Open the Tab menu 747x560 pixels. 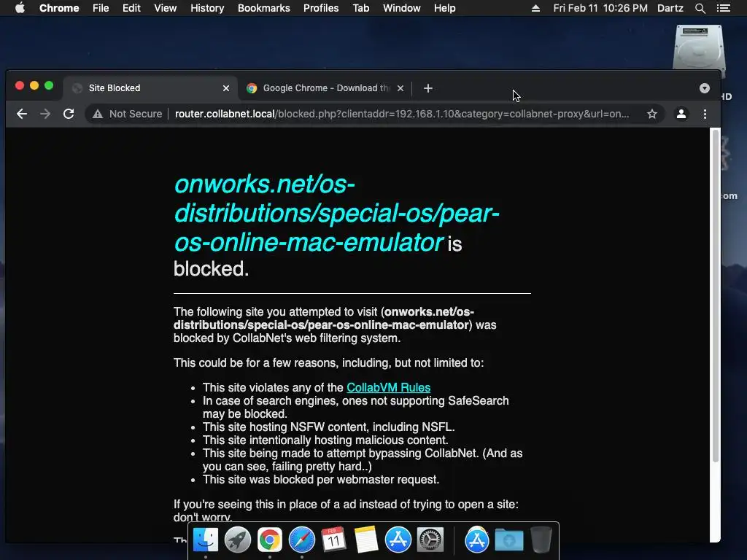pos(361,8)
